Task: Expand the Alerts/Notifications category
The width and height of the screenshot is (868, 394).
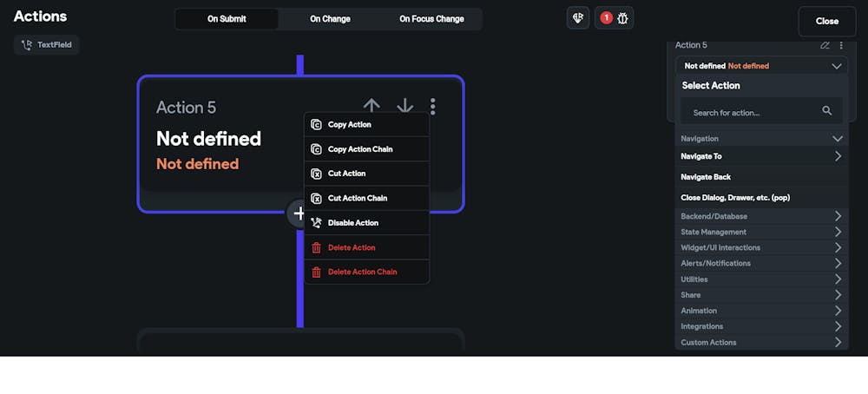Action: 762,264
